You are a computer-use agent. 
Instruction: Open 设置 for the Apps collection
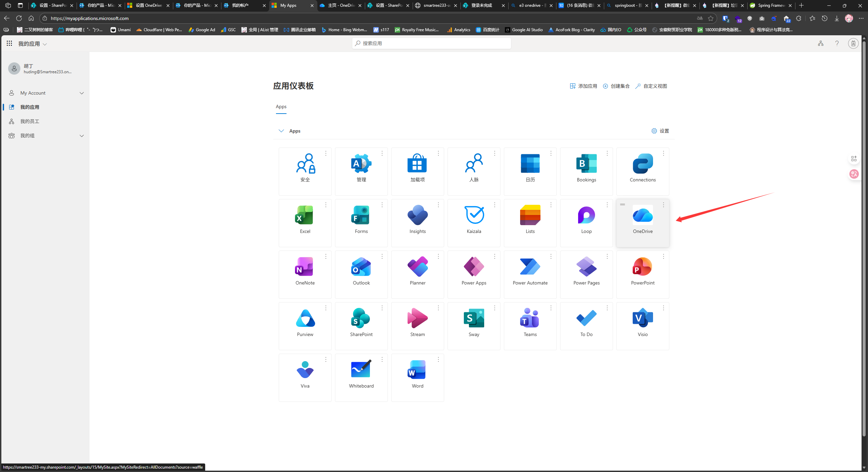[660, 131]
